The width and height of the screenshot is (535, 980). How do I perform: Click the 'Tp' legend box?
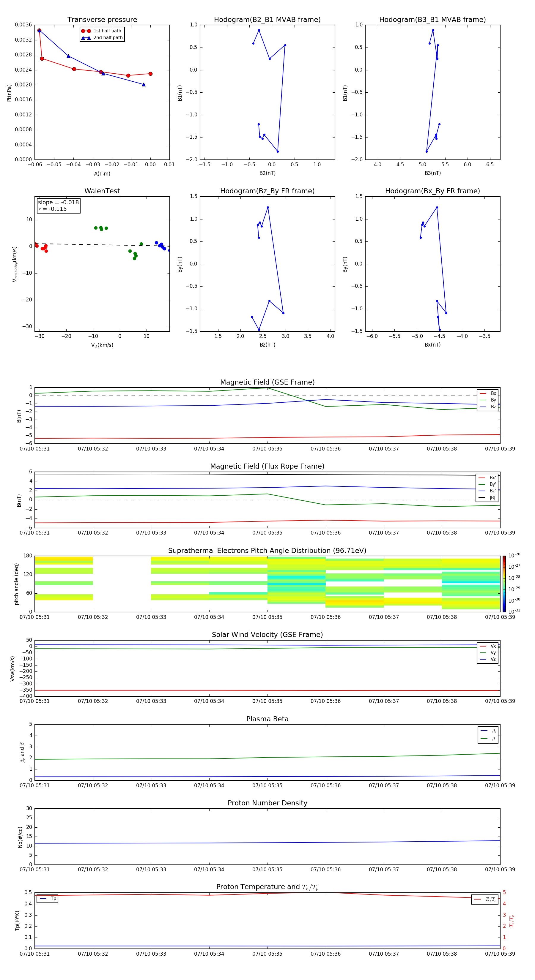pyautogui.click(x=47, y=899)
